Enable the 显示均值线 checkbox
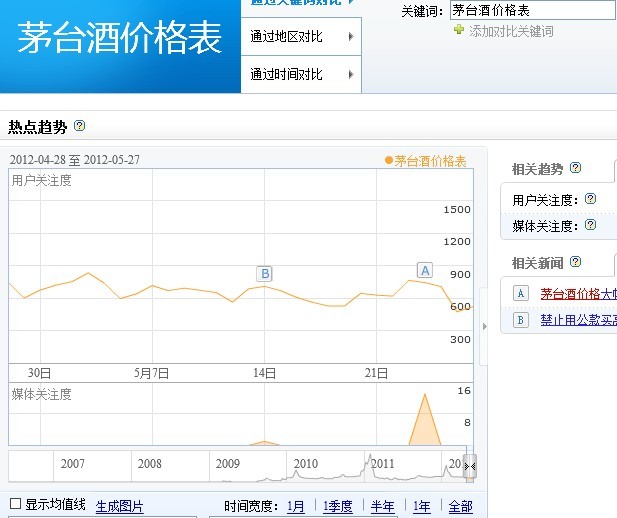 click(x=15, y=503)
